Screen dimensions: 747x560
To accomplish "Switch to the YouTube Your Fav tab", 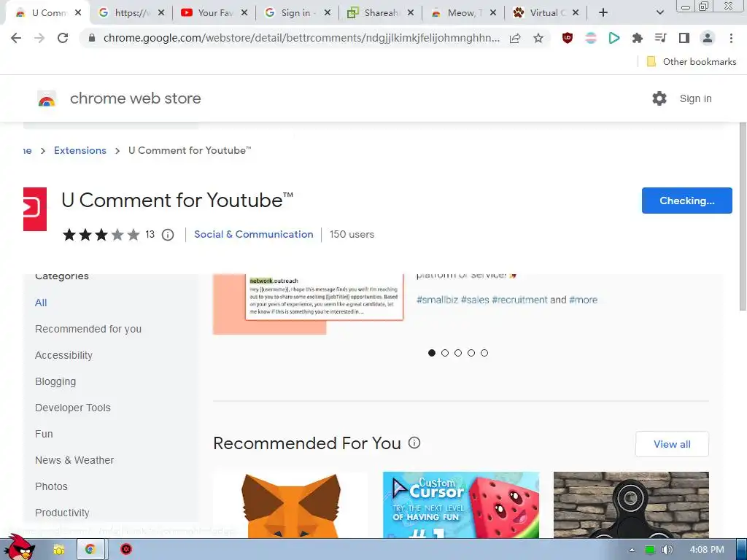I will point(214,13).
